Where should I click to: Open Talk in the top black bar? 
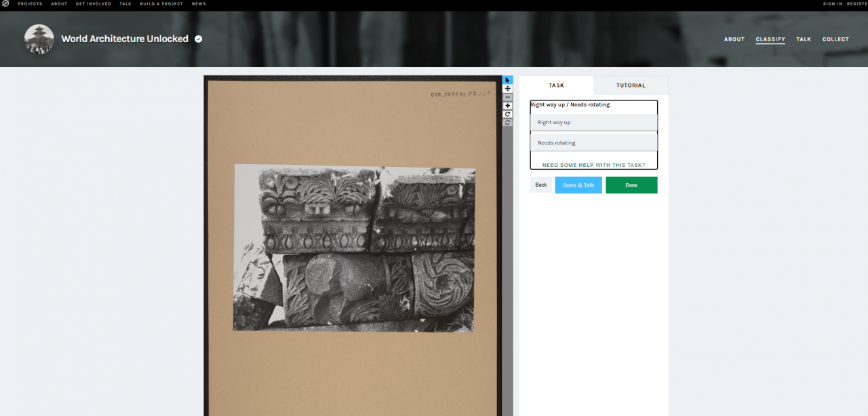click(125, 3)
